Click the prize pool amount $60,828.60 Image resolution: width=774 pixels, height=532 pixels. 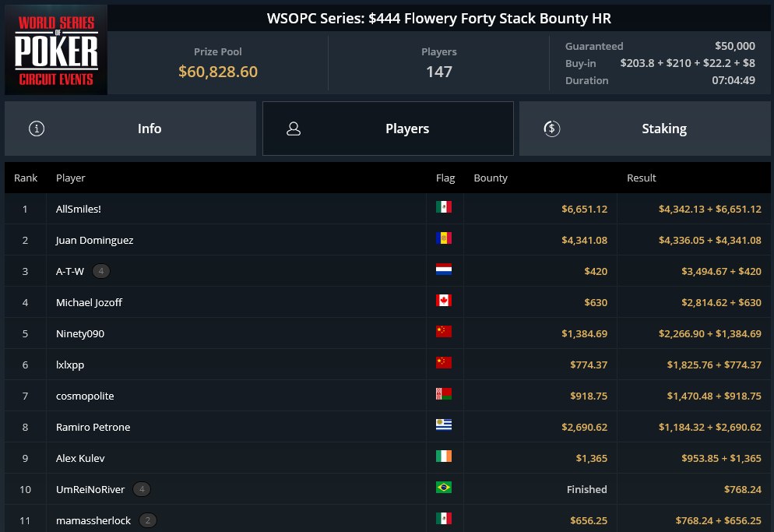coord(218,72)
